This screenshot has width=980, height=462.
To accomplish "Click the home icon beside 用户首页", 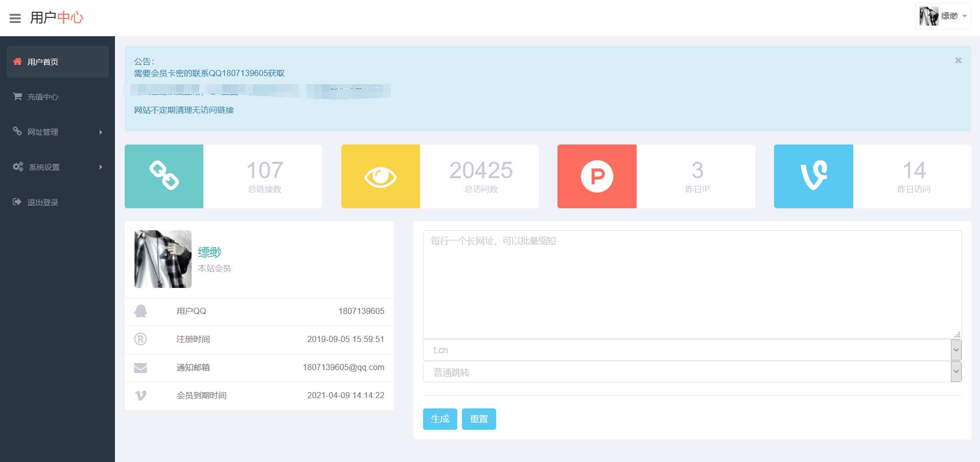I will 17,61.
